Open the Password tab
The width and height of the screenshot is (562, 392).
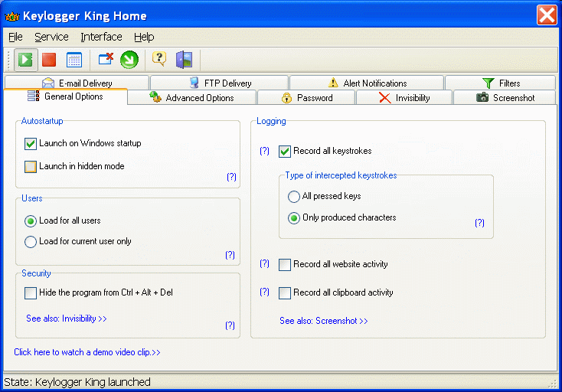(306, 97)
